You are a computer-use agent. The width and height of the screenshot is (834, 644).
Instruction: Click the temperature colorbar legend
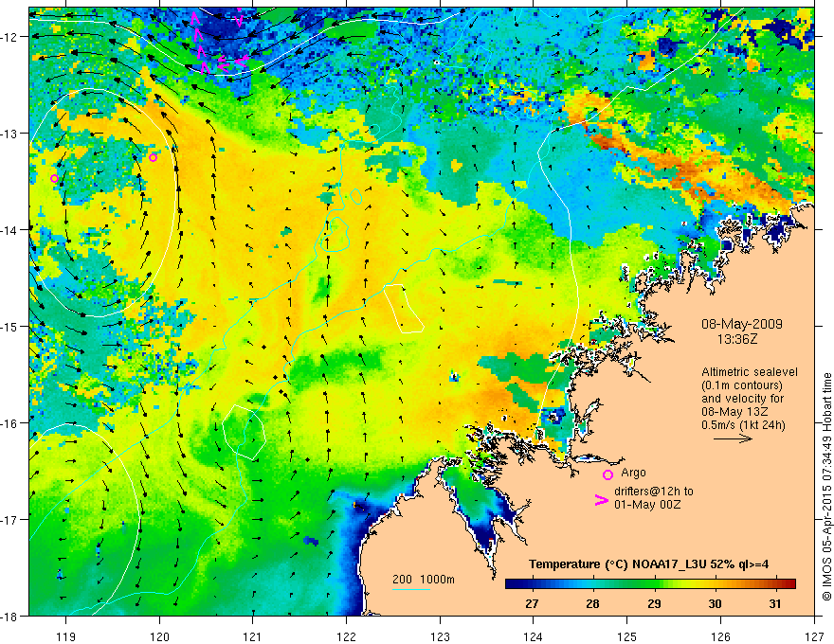[650, 584]
